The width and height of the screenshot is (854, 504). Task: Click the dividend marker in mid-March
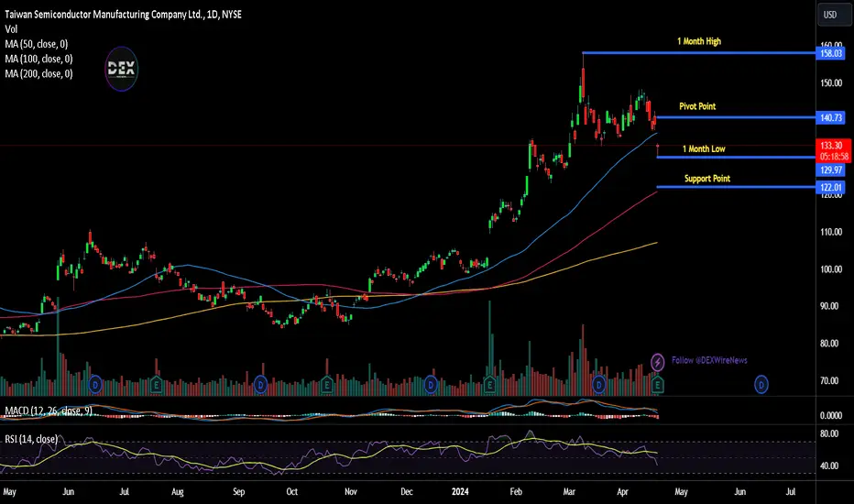[x=599, y=385]
